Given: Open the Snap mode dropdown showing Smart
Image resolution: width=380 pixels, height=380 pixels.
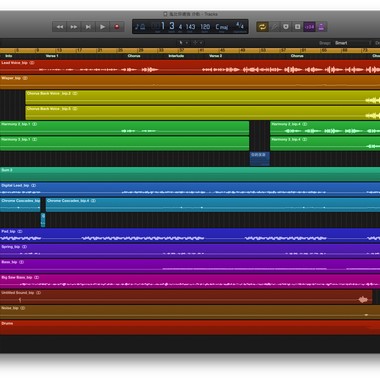Looking at the screenshot, I should [352, 43].
